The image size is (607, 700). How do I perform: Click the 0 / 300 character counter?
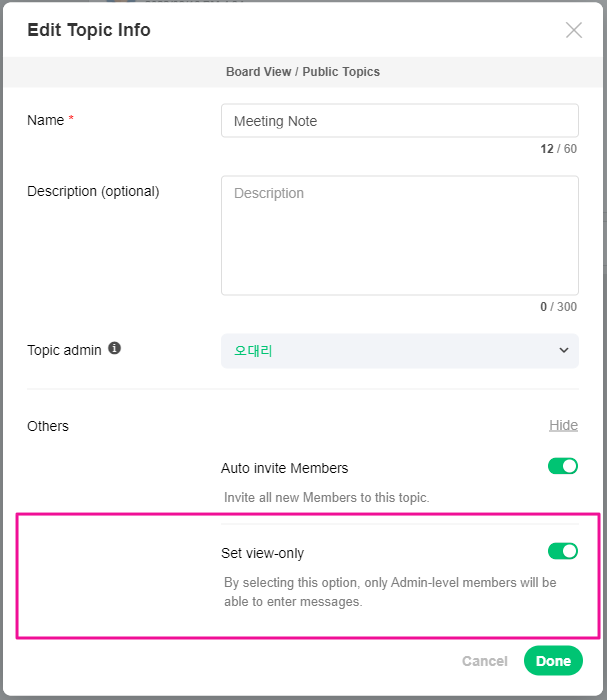pos(558,307)
